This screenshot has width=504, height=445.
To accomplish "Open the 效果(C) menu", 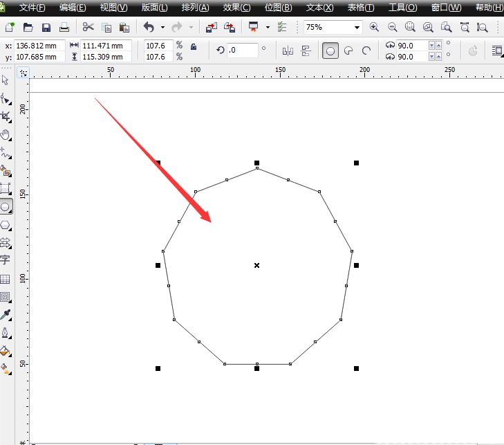I will [x=236, y=8].
